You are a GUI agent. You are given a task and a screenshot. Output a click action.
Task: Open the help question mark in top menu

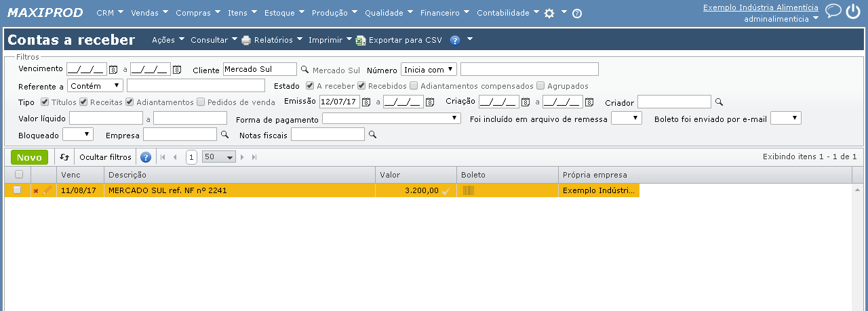(x=577, y=13)
